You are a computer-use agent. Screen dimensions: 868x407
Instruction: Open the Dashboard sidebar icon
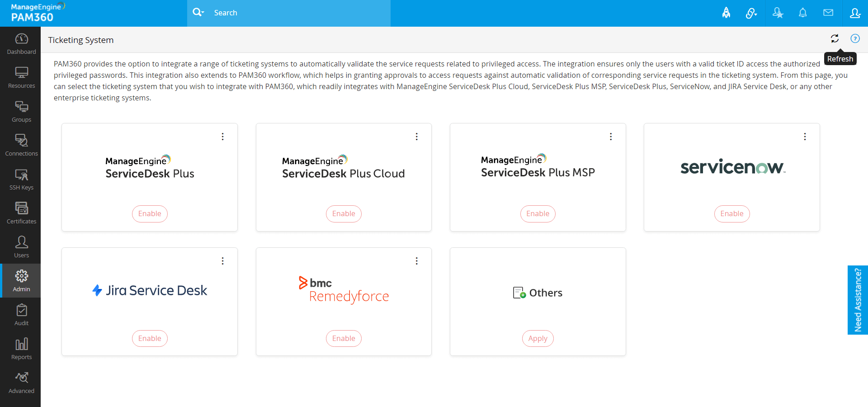click(x=21, y=44)
